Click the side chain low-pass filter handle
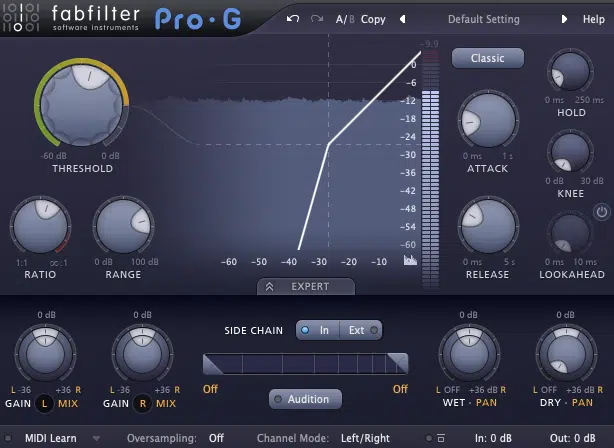 (398, 363)
